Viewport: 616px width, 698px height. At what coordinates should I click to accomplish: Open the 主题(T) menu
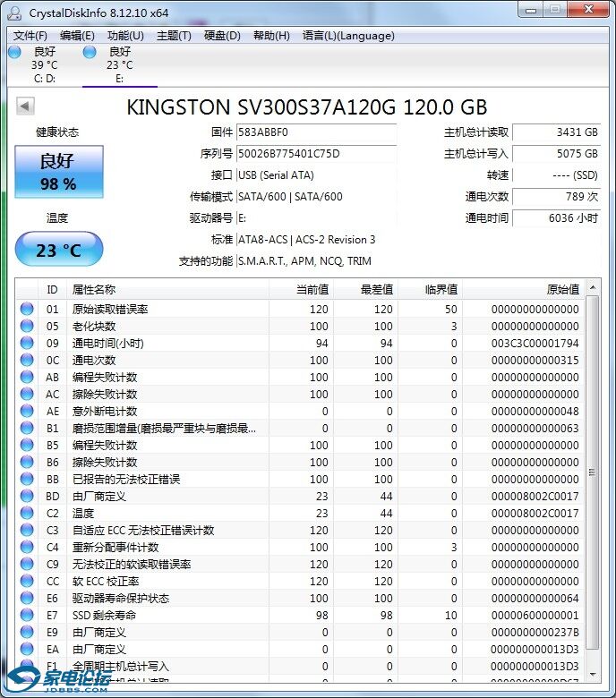coord(174,36)
